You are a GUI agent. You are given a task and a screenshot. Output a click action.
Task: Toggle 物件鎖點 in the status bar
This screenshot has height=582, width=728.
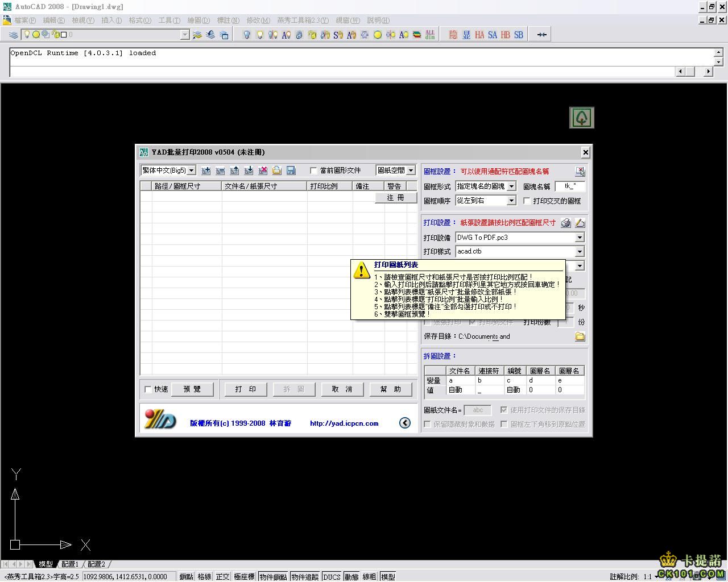(273, 576)
